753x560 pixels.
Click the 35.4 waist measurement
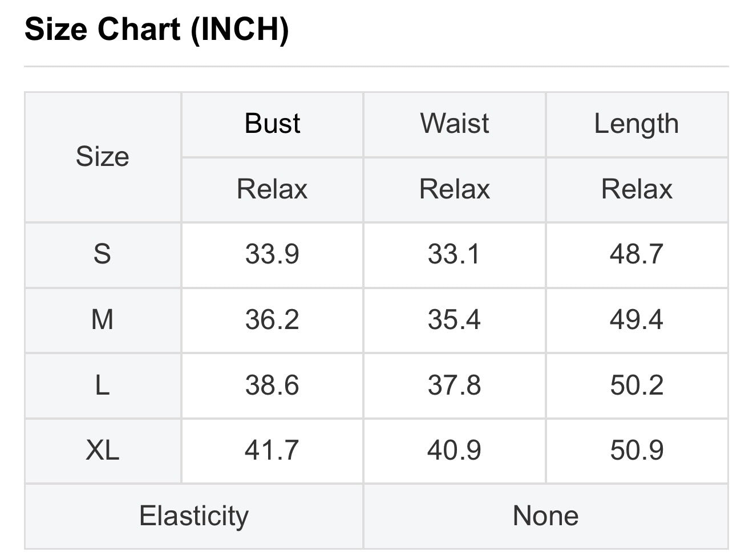(x=455, y=320)
